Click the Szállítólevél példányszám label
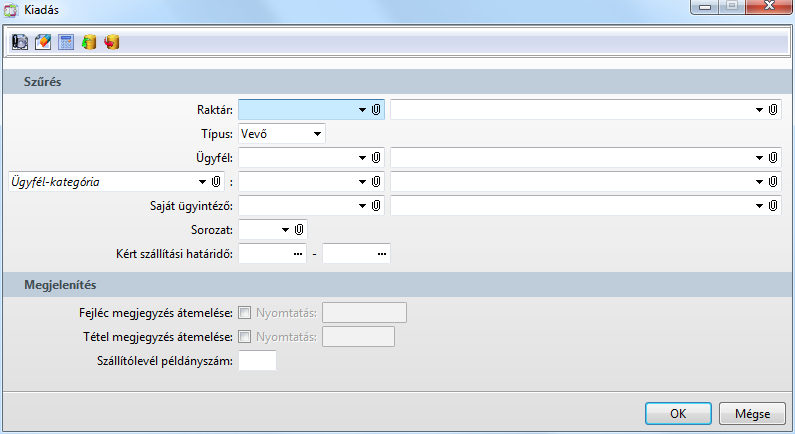The image size is (795, 434). pos(165,361)
